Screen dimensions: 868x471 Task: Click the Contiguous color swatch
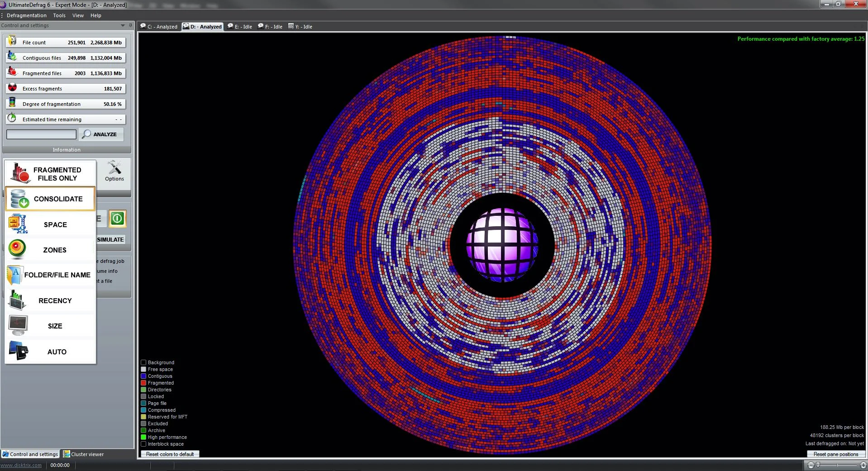[143, 376]
